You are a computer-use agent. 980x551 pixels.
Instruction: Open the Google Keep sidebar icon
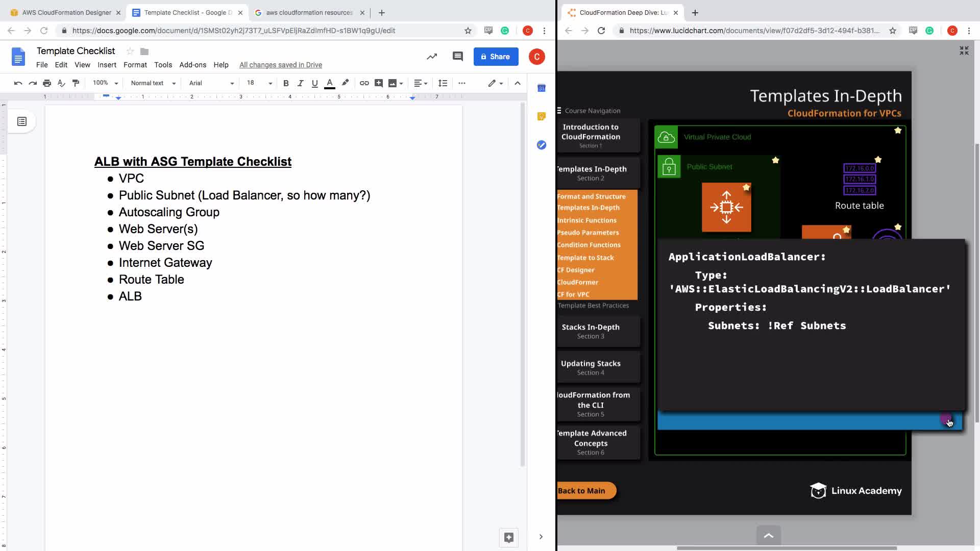pos(542,116)
